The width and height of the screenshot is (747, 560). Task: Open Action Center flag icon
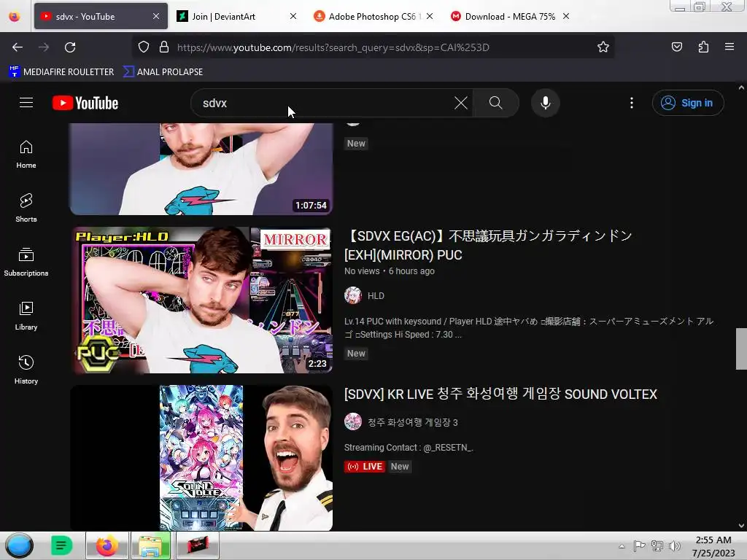639,545
